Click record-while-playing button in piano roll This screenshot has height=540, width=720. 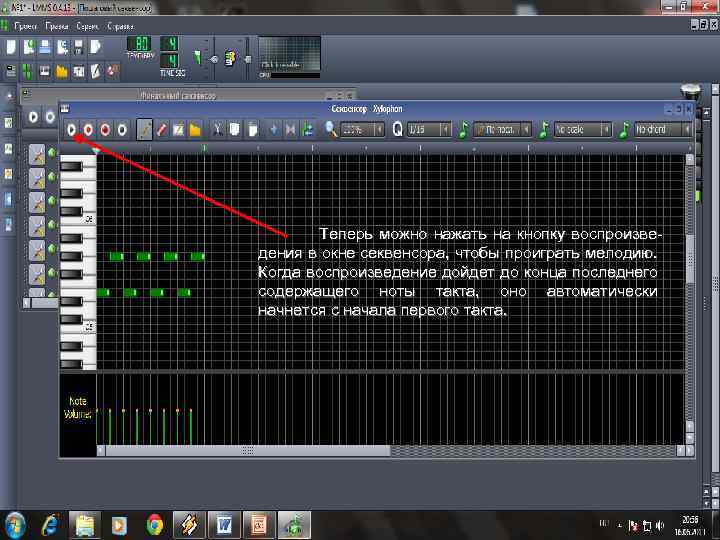[x=105, y=130]
